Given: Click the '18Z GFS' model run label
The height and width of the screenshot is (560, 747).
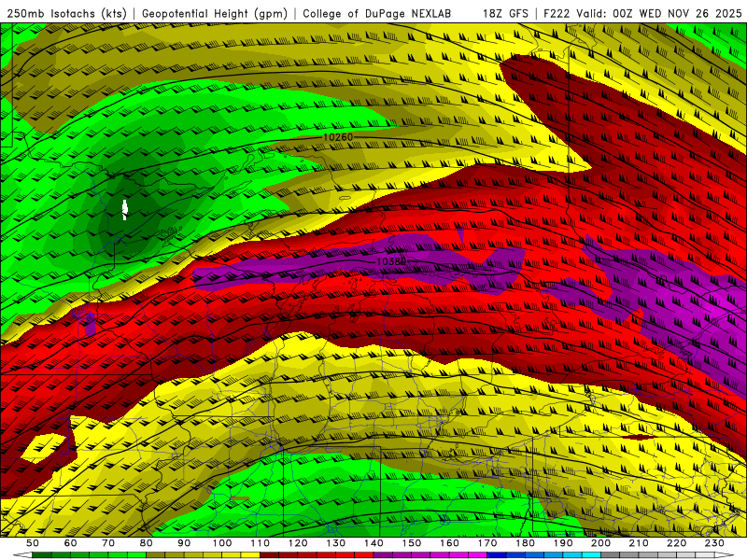Looking at the screenshot, I should [505, 13].
